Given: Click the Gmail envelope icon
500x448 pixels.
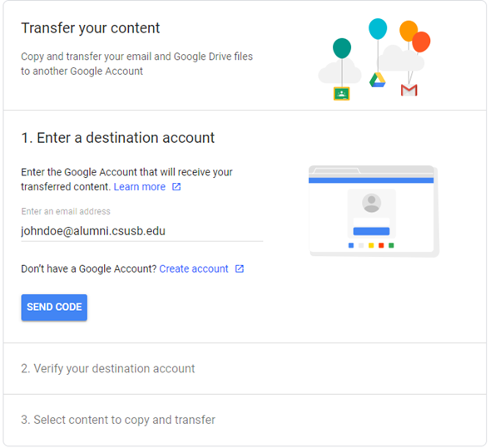Looking at the screenshot, I should (x=408, y=90).
